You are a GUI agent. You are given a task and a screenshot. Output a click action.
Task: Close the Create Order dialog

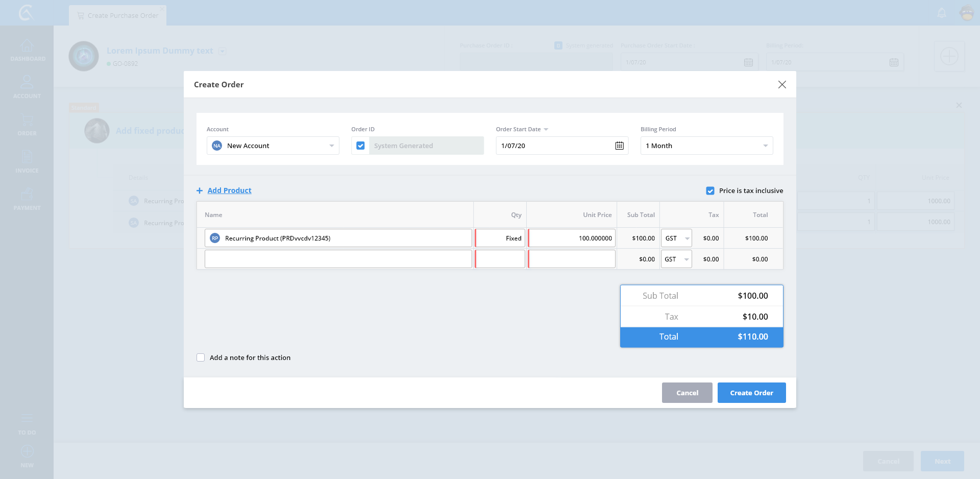pos(781,85)
